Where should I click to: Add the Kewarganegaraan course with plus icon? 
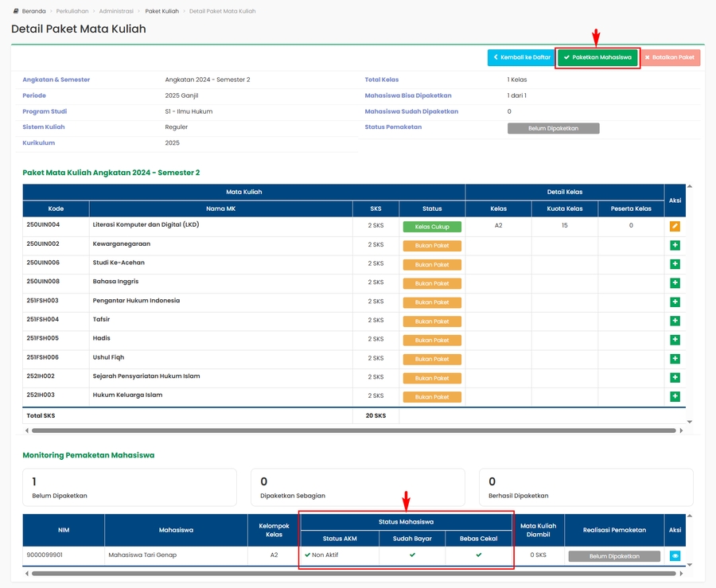pos(675,245)
